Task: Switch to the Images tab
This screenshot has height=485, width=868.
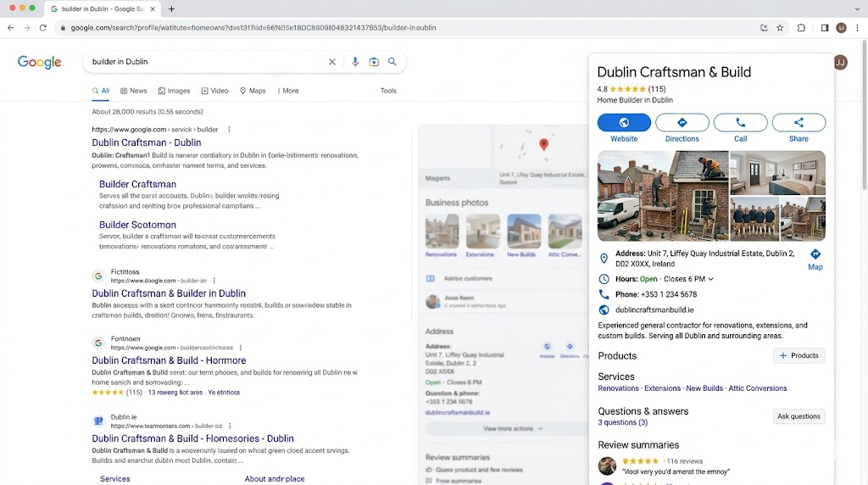Action: point(174,91)
